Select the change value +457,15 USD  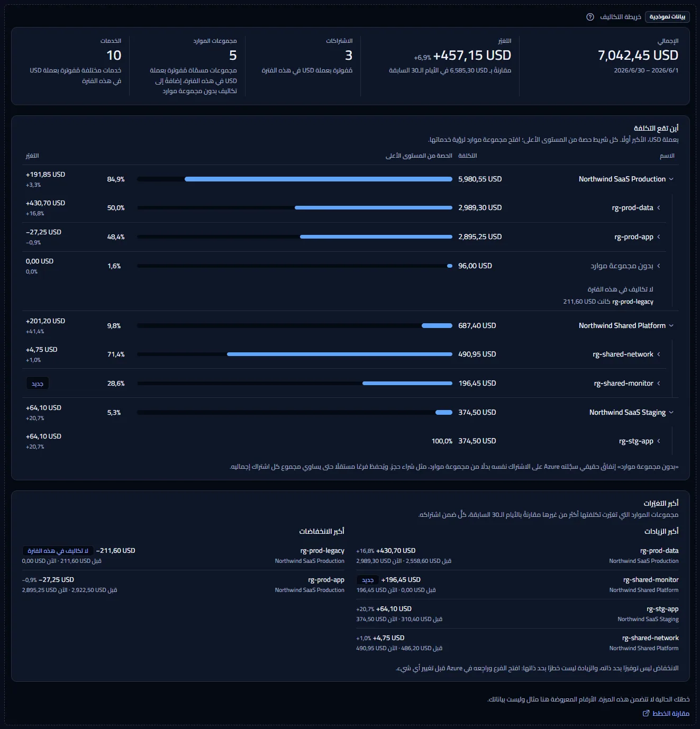coord(472,56)
